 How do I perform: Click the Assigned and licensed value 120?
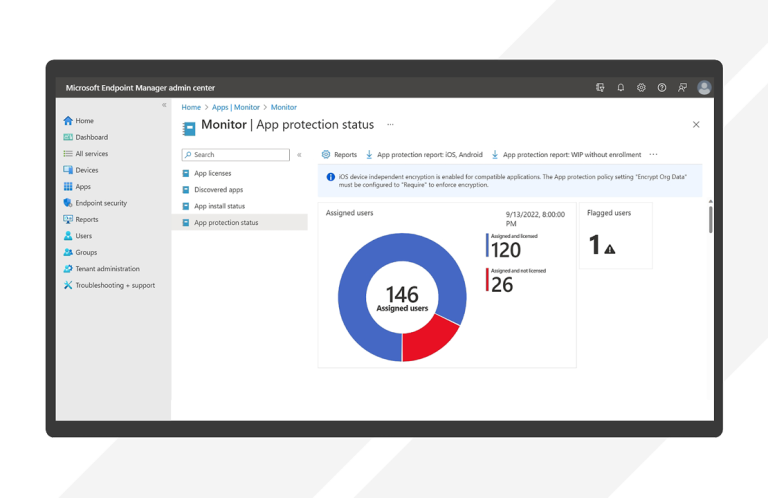tap(505, 250)
